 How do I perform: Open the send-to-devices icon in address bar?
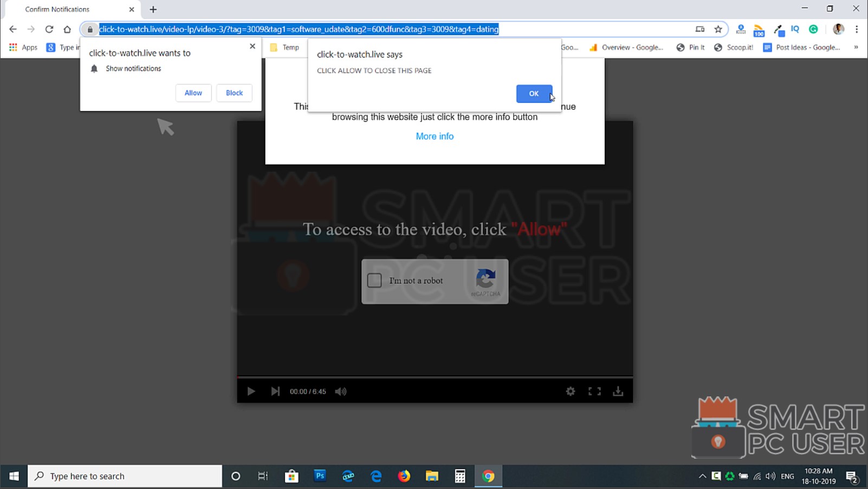pyautogui.click(x=699, y=29)
